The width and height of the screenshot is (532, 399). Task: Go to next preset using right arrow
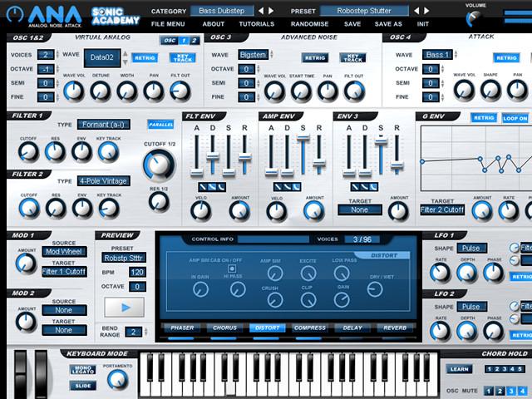(426, 11)
